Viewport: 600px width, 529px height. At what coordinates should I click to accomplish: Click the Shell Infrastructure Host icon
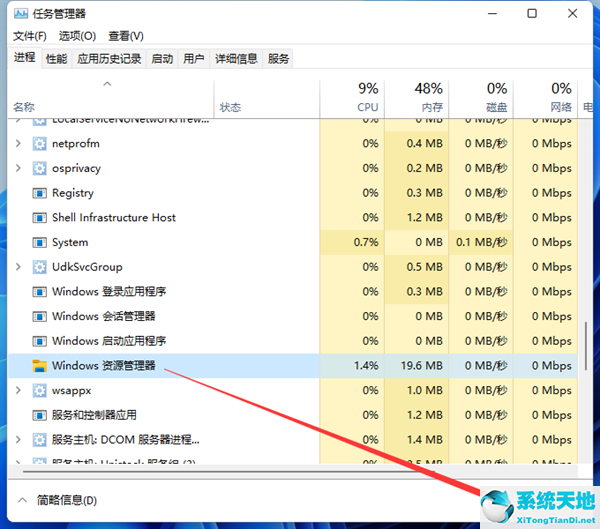point(39,218)
